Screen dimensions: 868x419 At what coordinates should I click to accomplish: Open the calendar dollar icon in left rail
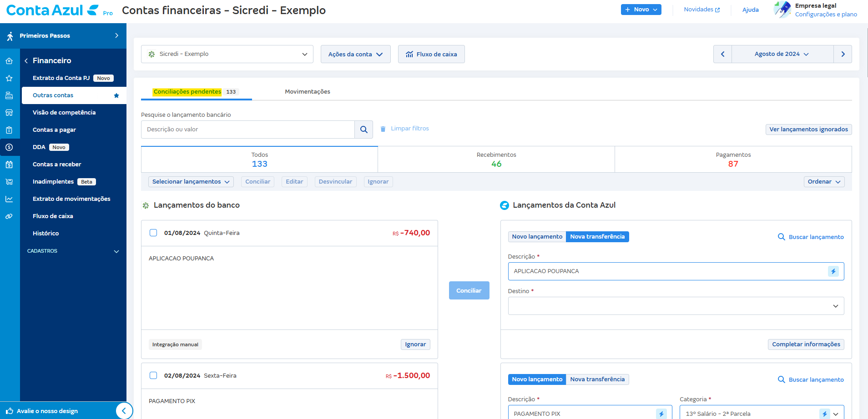[9, 165]
